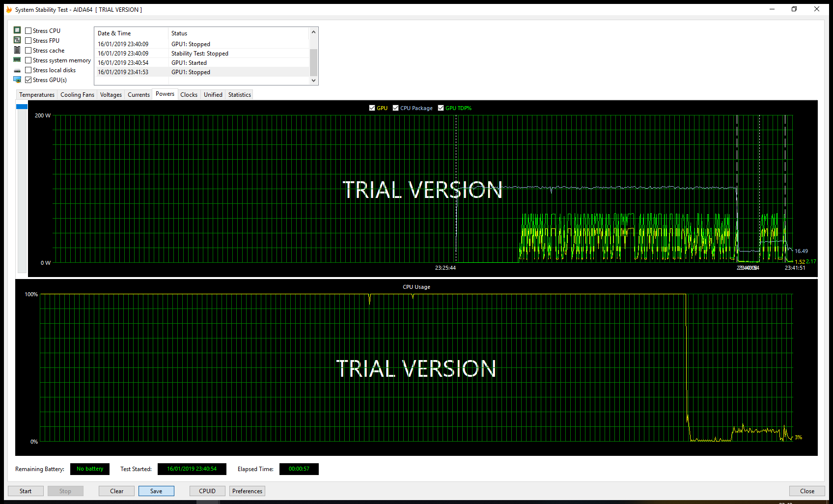
Task: Open the Clocks tab
Action: click(189, 95)
